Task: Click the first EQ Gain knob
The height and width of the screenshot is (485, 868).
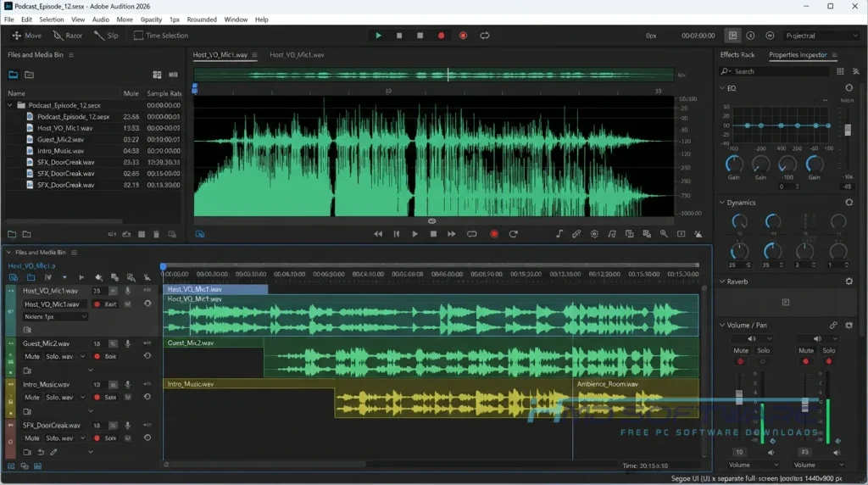Action: click(734, 164)
